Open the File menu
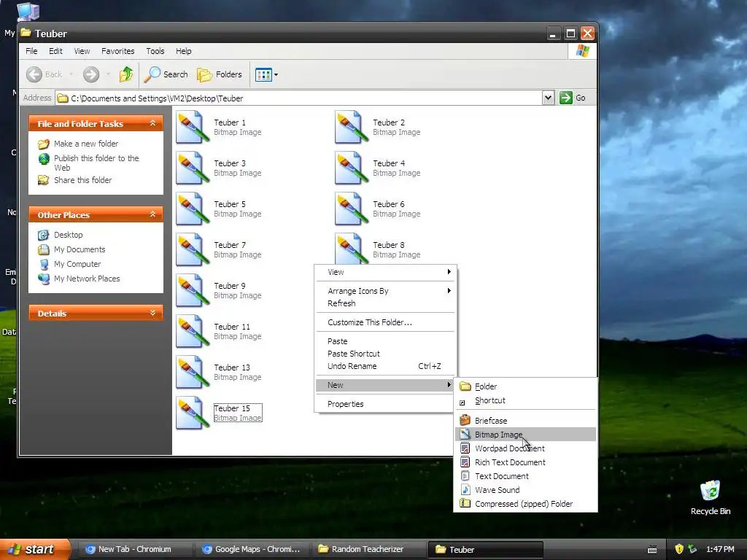747x560 pixels. tap(31, 51)
